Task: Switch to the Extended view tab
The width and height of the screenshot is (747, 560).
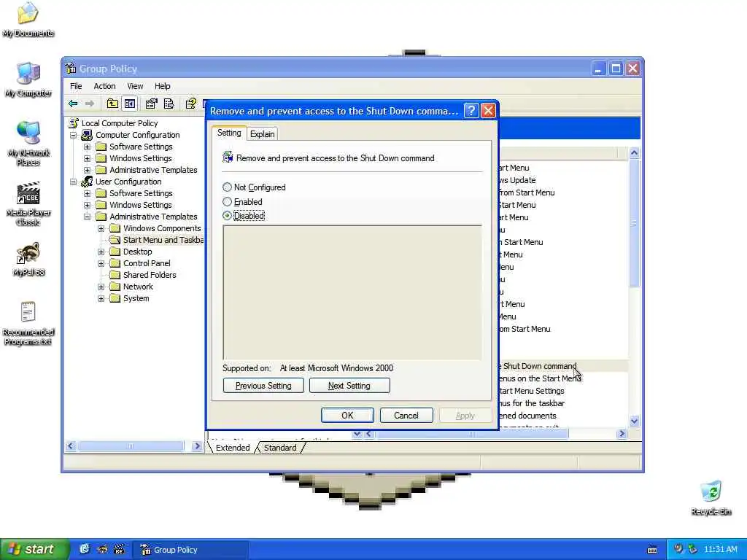Action: tap(233, 448)
